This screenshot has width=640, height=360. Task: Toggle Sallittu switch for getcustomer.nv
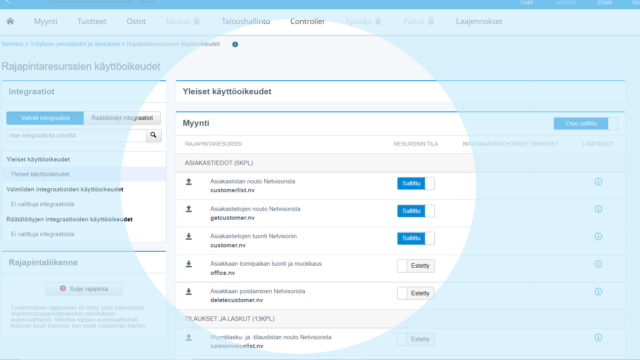(416, 211)
